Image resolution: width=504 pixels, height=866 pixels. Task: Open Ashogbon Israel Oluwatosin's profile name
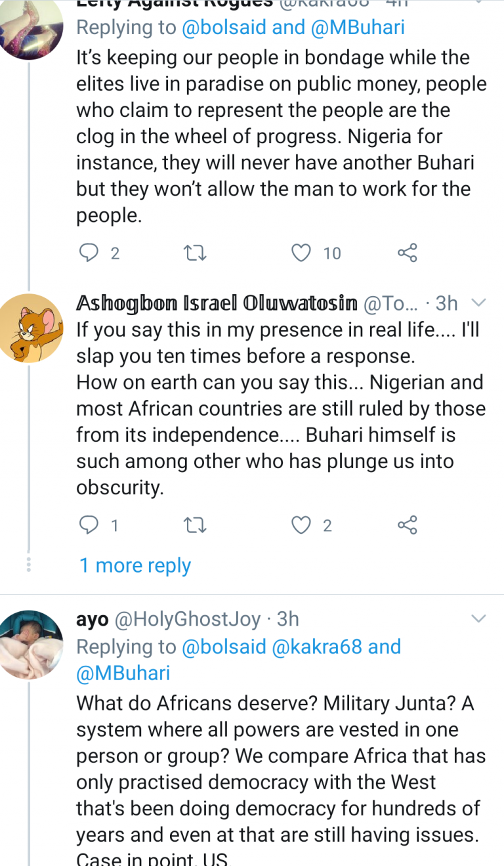(x=217, y=303)
